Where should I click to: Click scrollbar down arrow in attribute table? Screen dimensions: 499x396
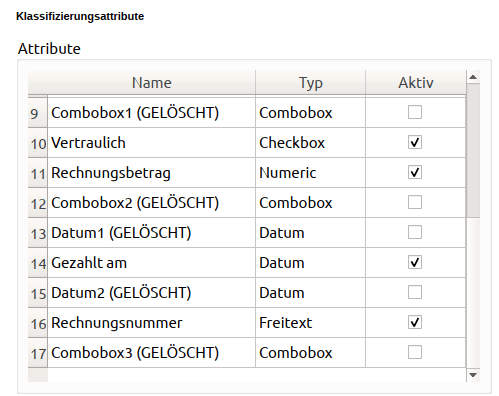click(x=473, y=375)
